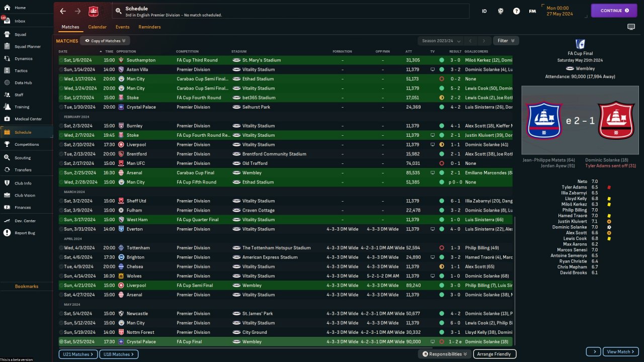Go back with the left arrow
Screen dimensions: 644x362
(63, 11)
